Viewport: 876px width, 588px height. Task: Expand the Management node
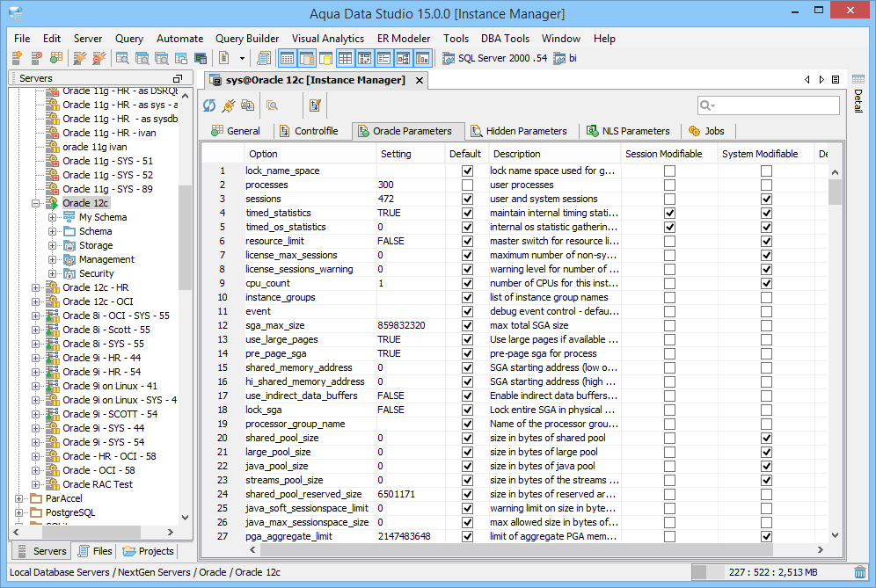(52, 259)
